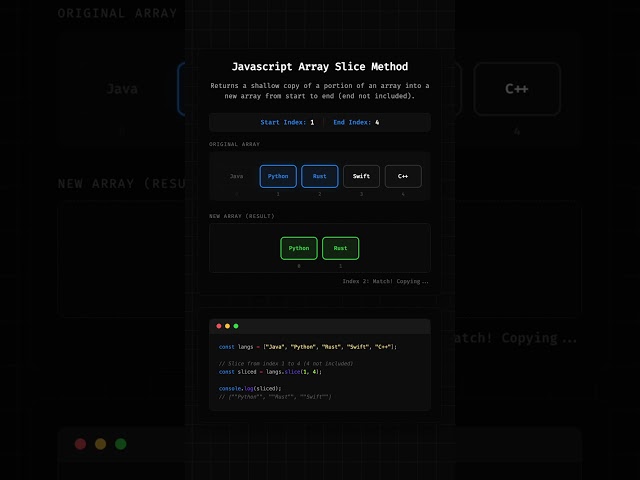Click the yellow dot in the code window header
The height and width of the screenshot is (480, 640).
click(x=227, y=326)
